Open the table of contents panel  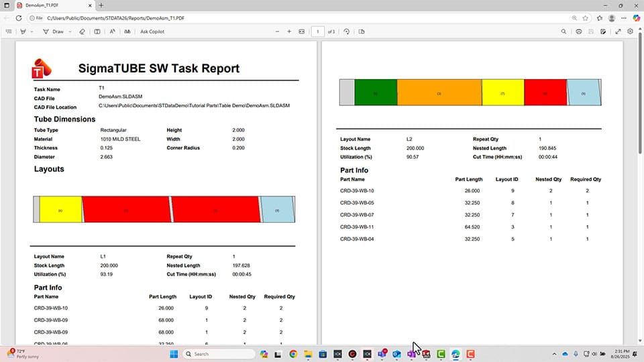pyautogui.click(x=9, y=32)
